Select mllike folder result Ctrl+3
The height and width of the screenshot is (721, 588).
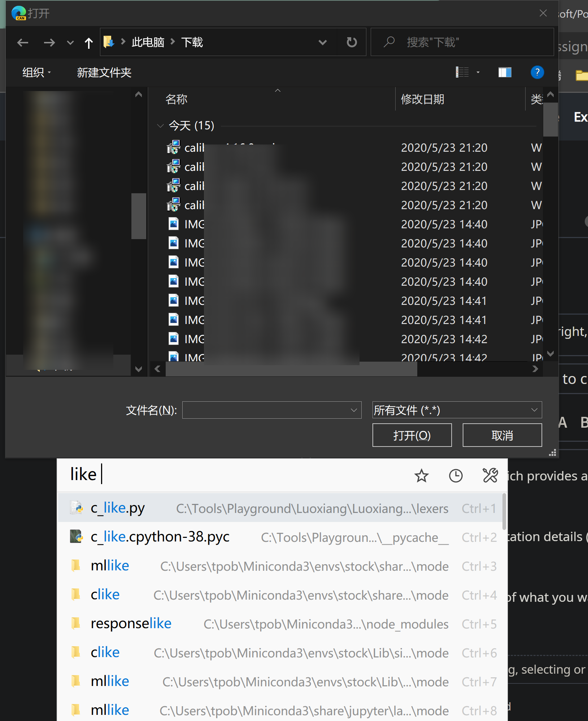pos(280,566)
